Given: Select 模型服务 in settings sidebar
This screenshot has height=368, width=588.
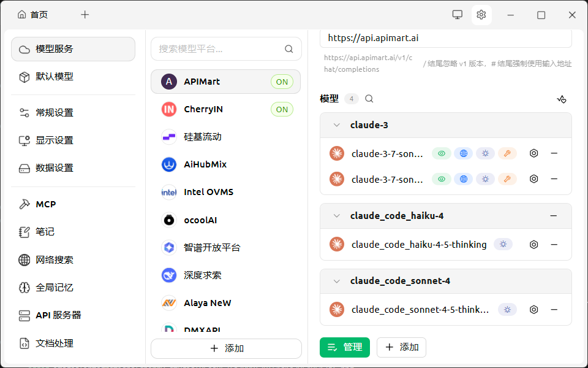Looking at the screenshot, I should [x=73, y=49].
